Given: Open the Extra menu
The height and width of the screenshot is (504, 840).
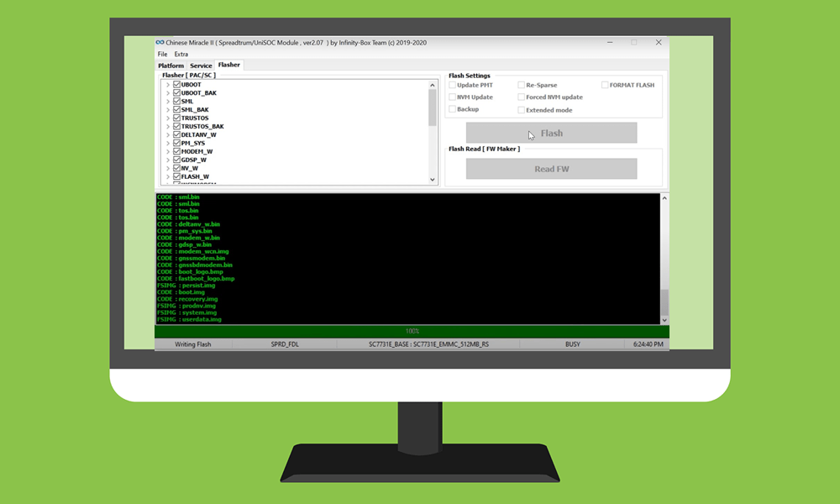Looking at the screenshot, I should (181, 54).
